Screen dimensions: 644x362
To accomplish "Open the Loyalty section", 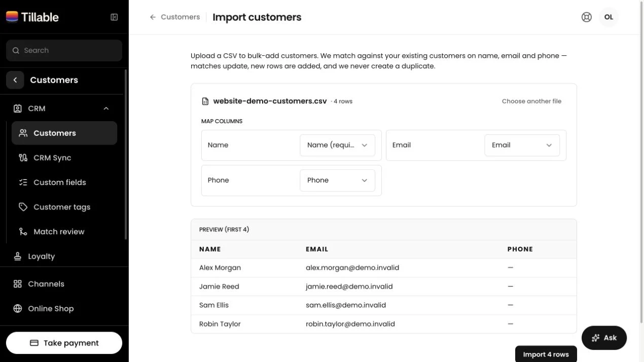I will [62, 257].
